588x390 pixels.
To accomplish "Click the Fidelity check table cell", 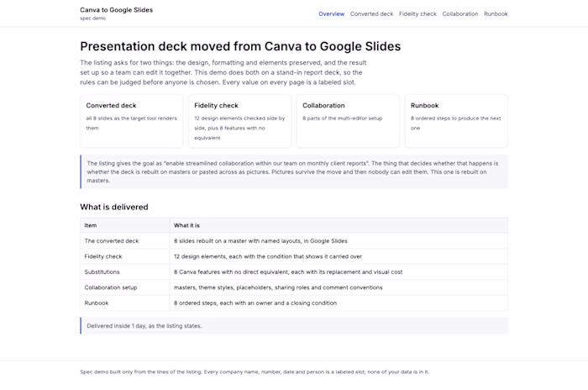I will click(x=125, y=256).
